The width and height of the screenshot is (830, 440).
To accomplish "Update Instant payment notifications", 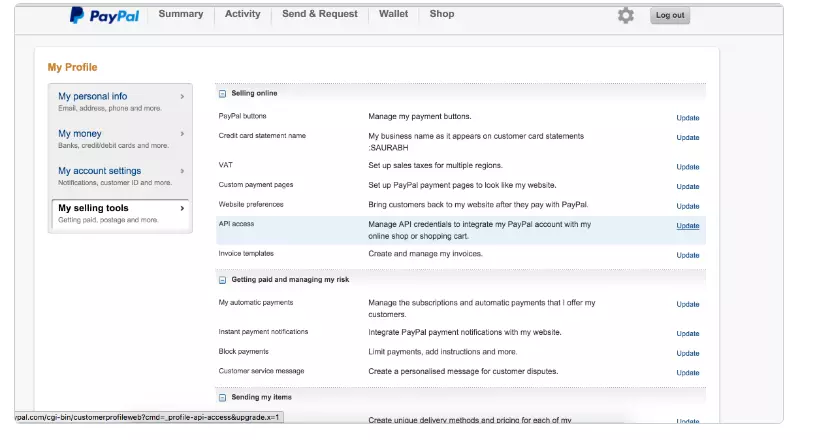I will pyautogui.click(x=688, y=334).
